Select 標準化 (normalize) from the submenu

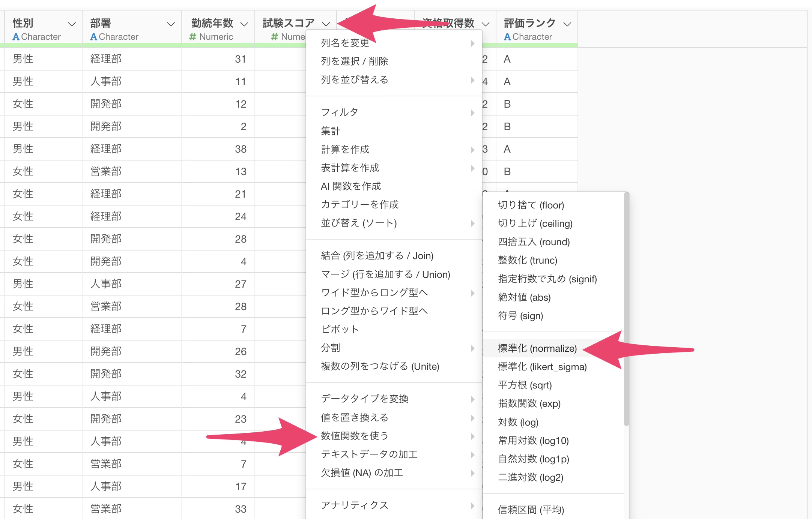pyautogui.click(x=537, y=348)
